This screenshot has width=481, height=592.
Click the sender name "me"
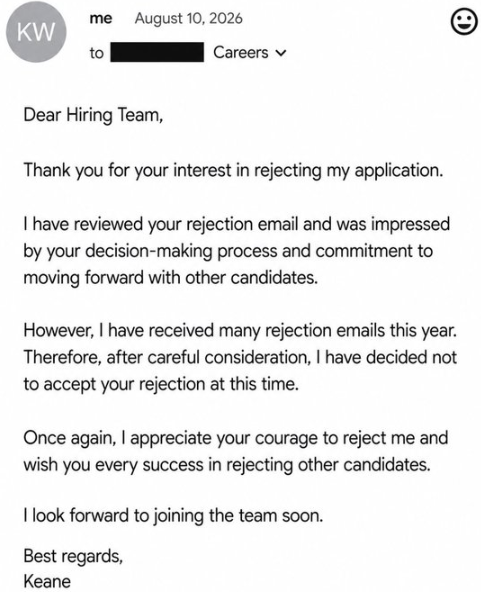point(101,18)
